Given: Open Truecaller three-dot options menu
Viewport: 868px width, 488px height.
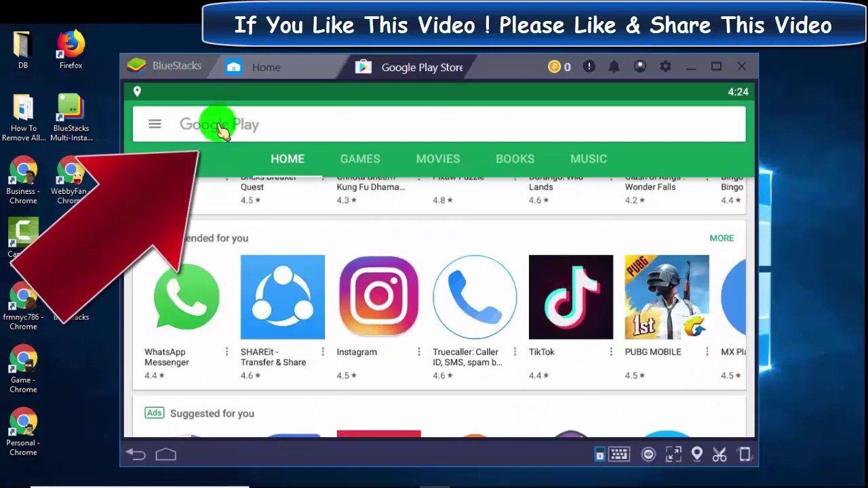Looking at the screenshot, I should [x=515, y=352].
